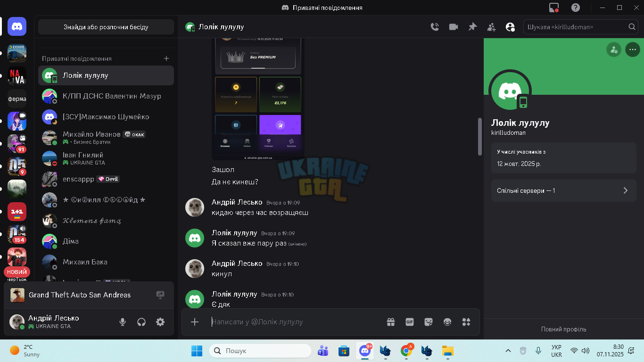Open chat with Михайло Иванов
Image resolution: width=644 pixels, height=362 pixels.
pos(106,138)
